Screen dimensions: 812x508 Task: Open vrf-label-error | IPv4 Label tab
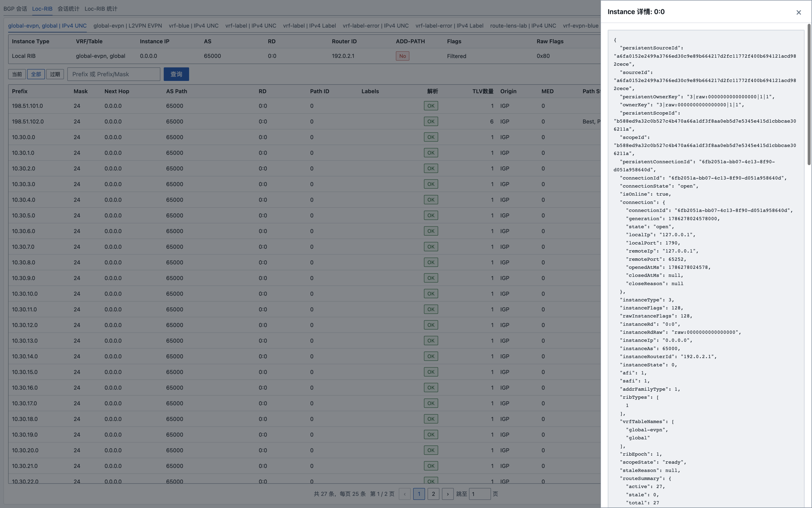(x=450, y=25)
